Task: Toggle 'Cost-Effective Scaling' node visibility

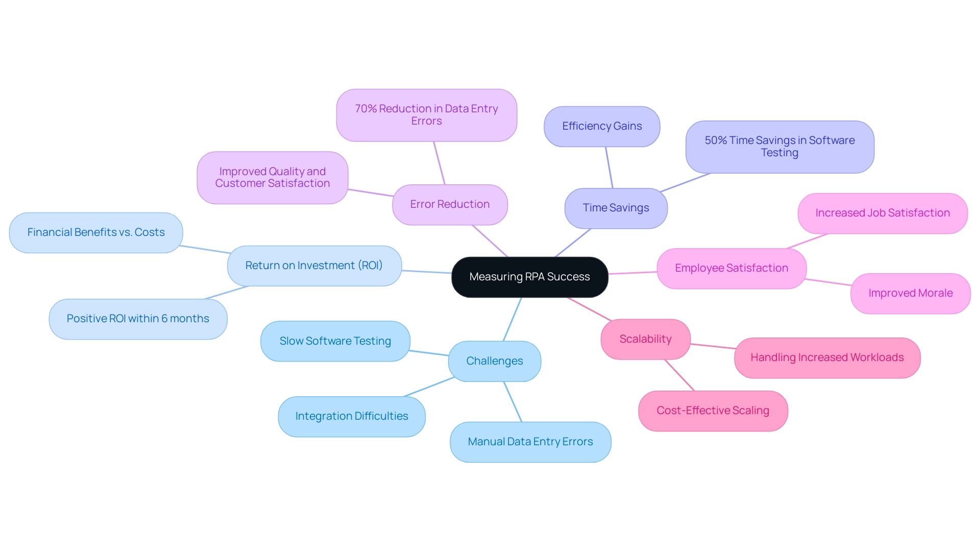Action: point(716,410)
